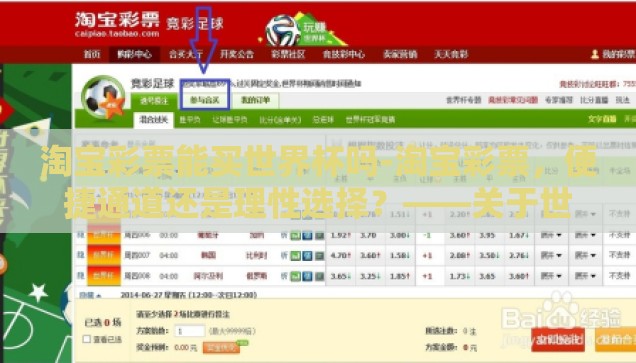This screenshot has height=363, width=636.
Task: Select the 比分(含单关) sub-tab
Action: pos(280,120)
